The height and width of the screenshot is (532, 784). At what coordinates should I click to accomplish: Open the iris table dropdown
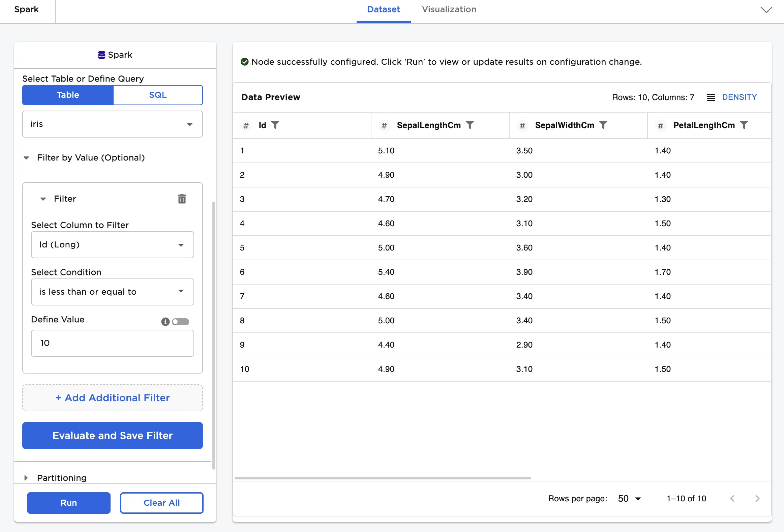112,124
